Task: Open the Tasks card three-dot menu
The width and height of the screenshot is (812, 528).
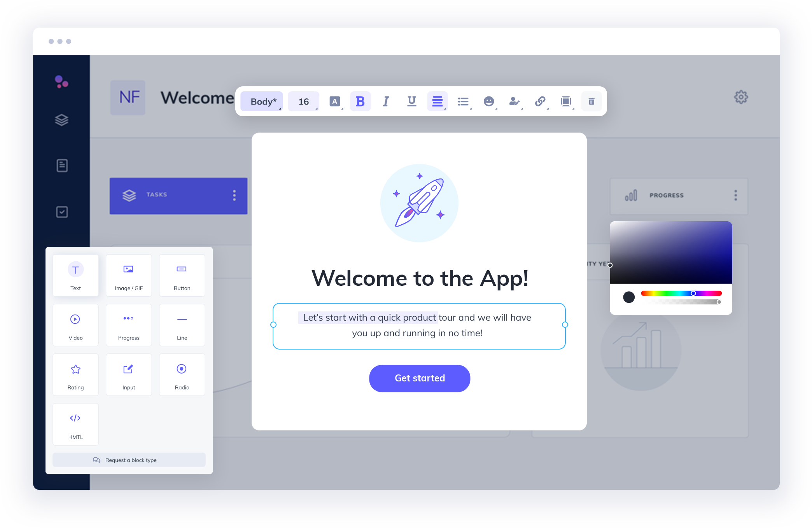Action: pos(234,195)
